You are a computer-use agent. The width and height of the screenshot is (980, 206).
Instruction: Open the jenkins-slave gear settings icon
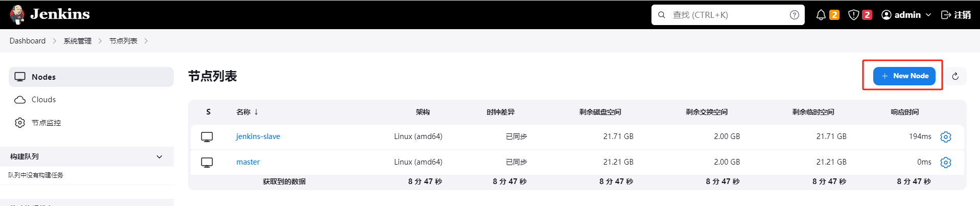[946, 137]
